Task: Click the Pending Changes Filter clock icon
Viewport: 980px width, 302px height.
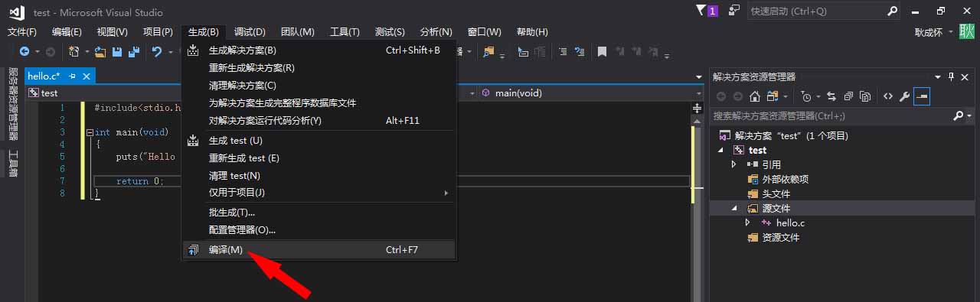Action: coord(806,96)
